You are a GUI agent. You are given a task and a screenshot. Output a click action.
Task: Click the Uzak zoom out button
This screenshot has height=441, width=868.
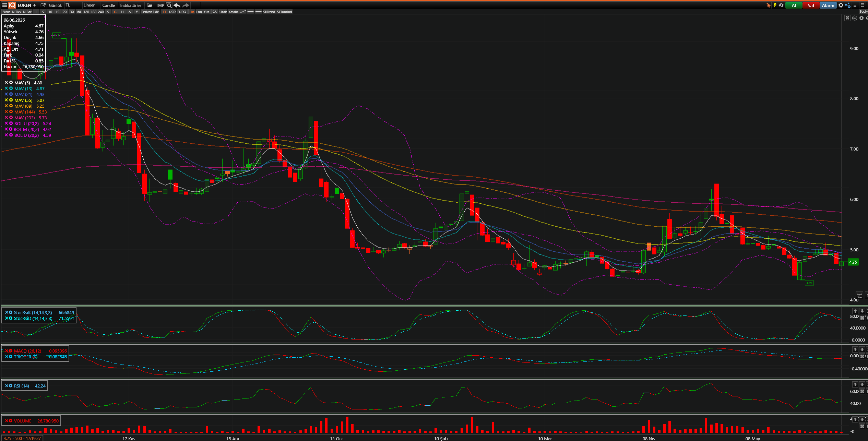tap(223, 12)
